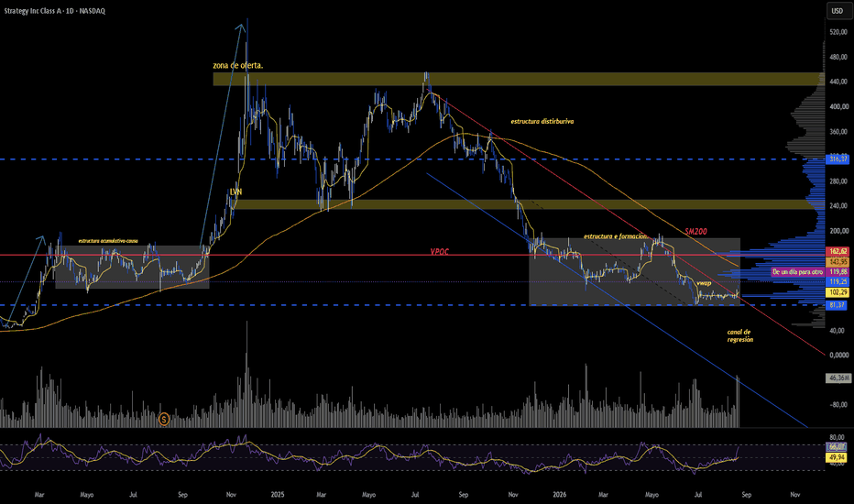
Task: Click the 440,00 price axis label
Action: coord(838,82)
